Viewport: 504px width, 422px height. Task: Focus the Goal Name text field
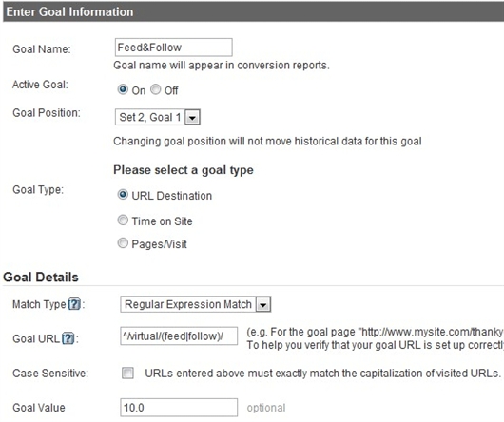[x=174, y=48]
